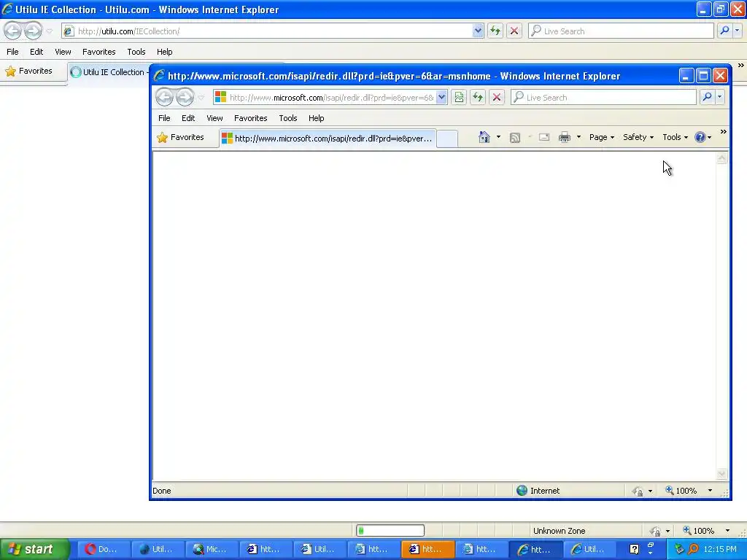
Task: Expand address bar dropdown in the front window
Action: click(441, 97)
